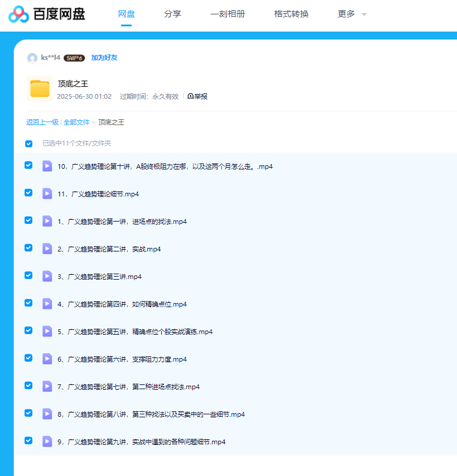457x476 pixels.
Task: Click the 顶底之王 breadcrumb text
Action: point(111,122)
